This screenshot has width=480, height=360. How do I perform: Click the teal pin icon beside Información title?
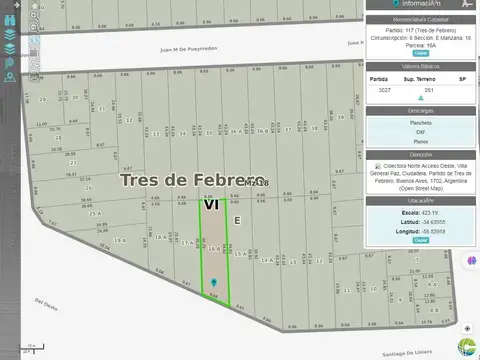coord(396,4)
